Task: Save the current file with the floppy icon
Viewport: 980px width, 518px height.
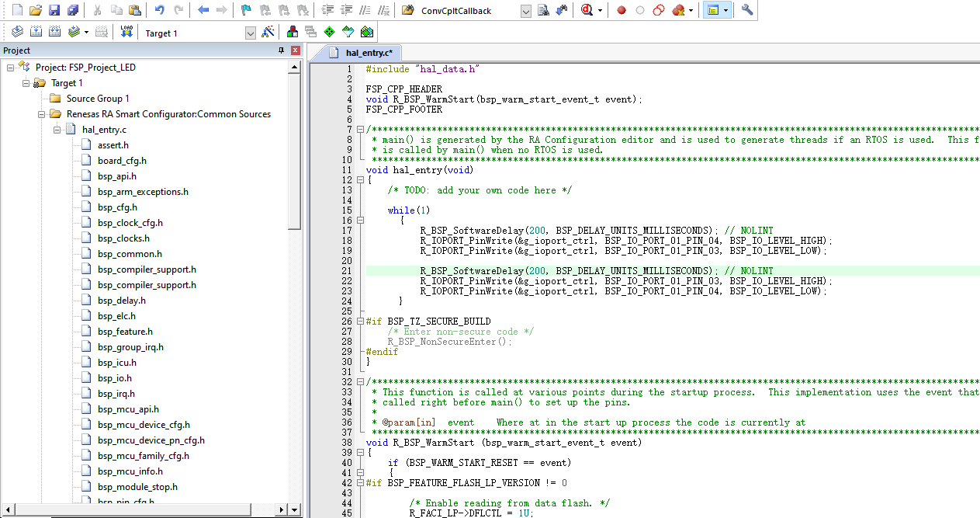Action: click(54, 11)
